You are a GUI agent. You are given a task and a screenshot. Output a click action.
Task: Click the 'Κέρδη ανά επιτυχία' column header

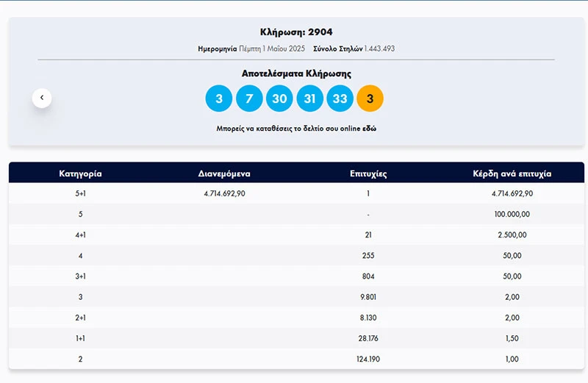point(512,174)
